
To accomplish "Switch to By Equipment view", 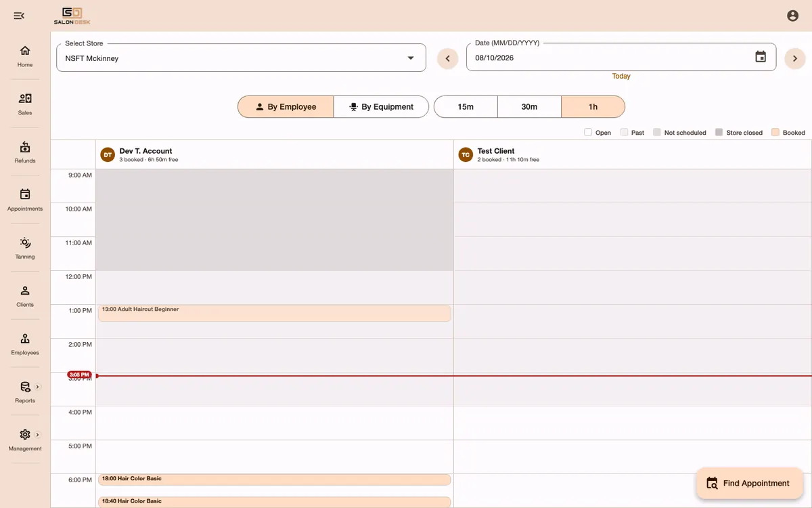I will (x=382, y=107).
